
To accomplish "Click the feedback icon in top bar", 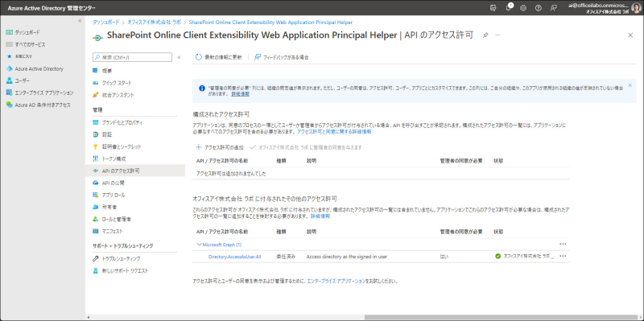I will point(553,7).
